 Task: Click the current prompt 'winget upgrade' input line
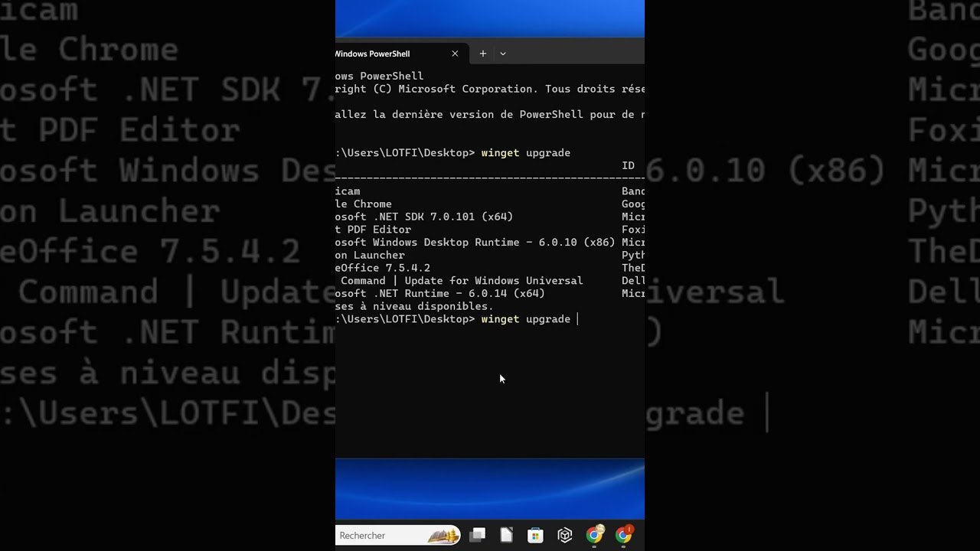click(457, 319)
